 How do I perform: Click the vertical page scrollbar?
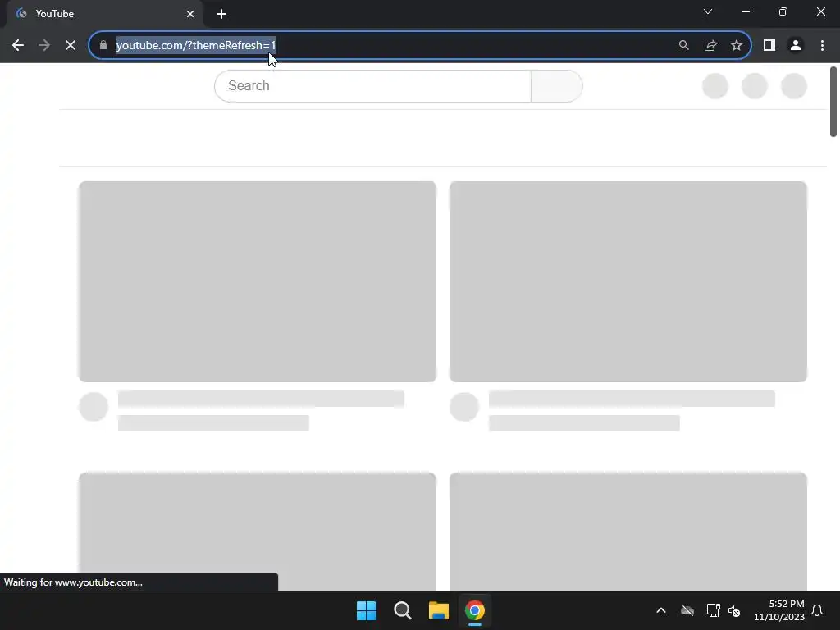click(x=833, y=102)
